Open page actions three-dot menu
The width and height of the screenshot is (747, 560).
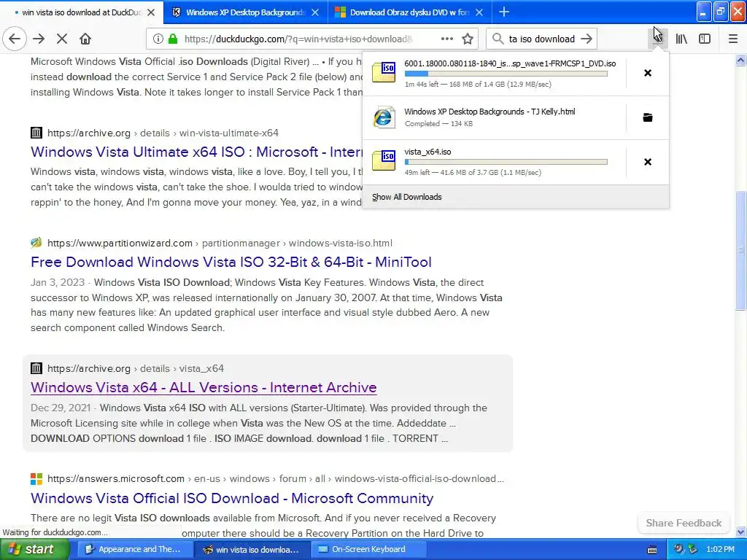[x=447, y=39]
